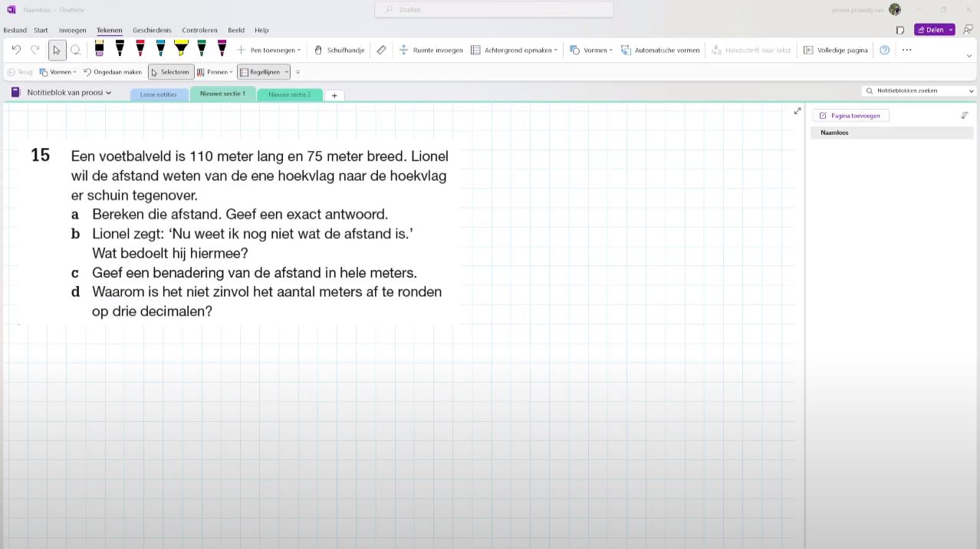Click the Delen share button
980x549 pixels.
[x=930, y=30]
